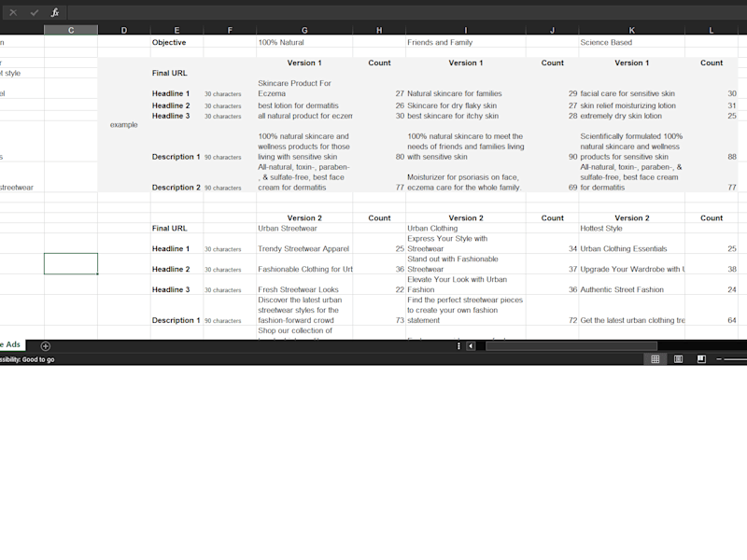
Task: Click the 'example' cell
Action: [x=124, y=125]
